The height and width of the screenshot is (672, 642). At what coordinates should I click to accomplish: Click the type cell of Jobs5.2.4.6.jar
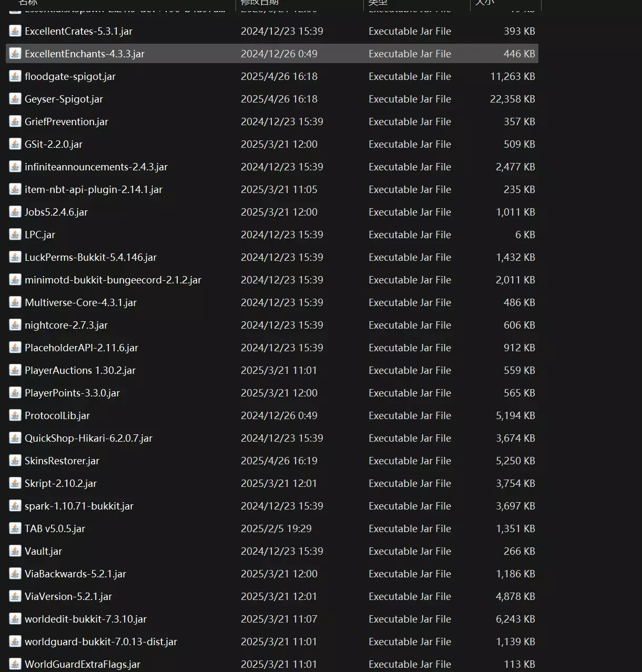click(410, 212)
